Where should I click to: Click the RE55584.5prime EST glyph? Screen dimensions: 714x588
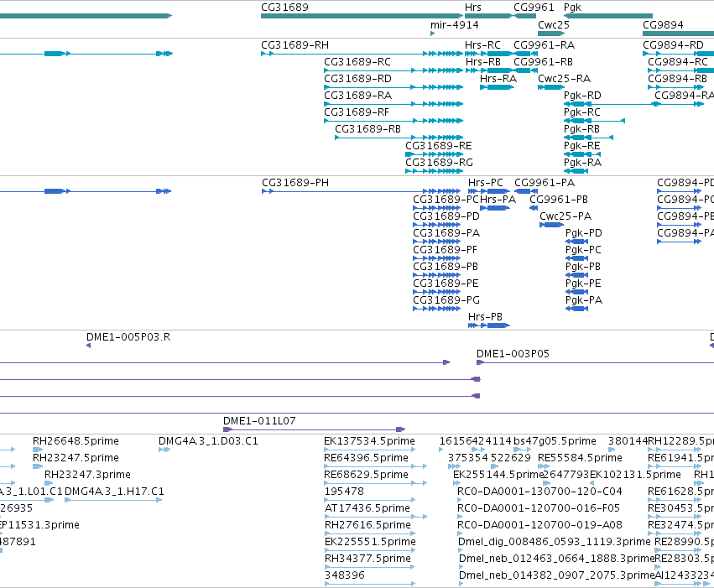coord(544,467)
